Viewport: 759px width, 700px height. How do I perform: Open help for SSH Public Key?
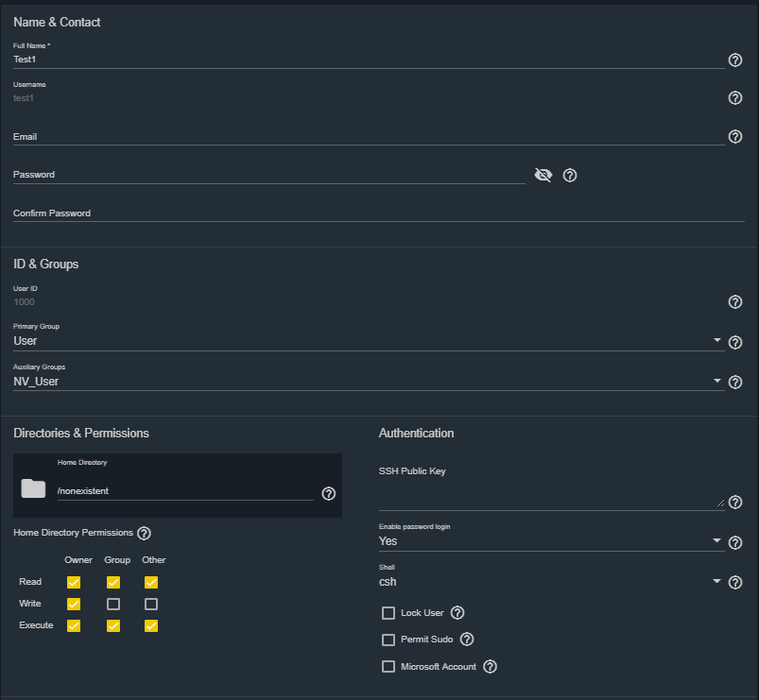coord(735,503)
